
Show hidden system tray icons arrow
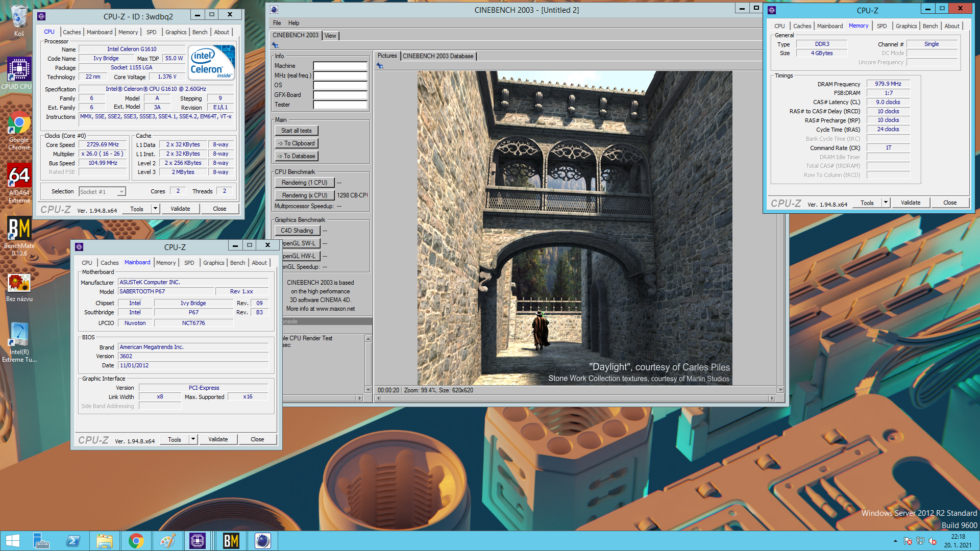click(x=895, y=541)
